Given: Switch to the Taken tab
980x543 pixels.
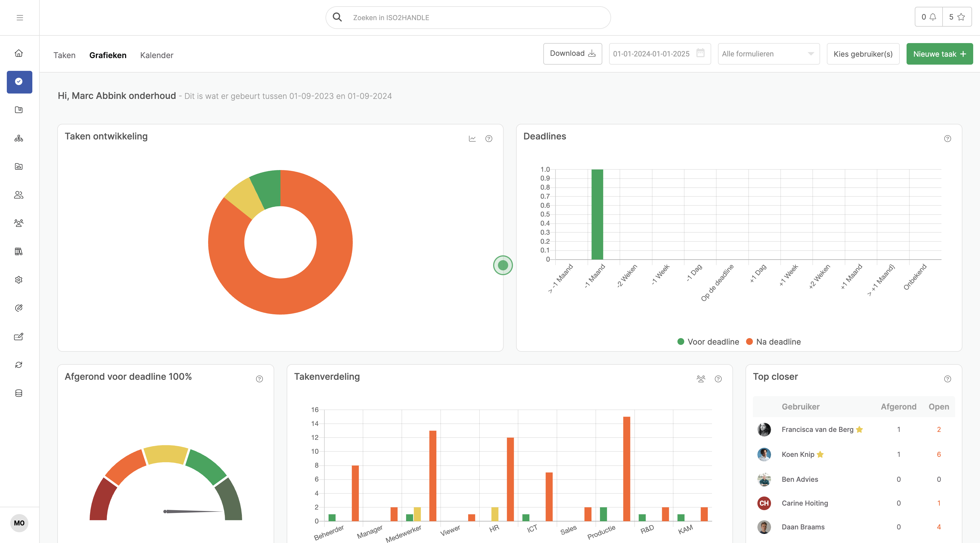Looking at the screenshot, I should (x=64, y=56).
